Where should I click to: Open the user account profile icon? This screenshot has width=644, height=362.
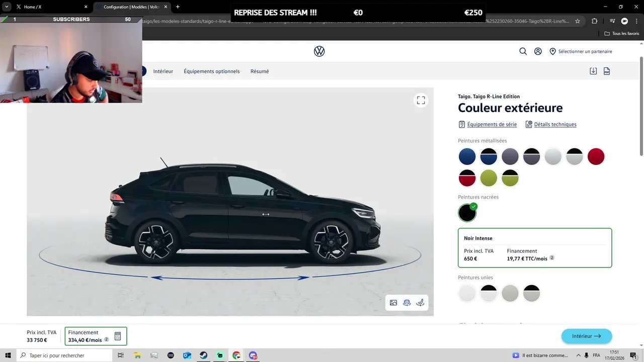(x=538, y=51)
